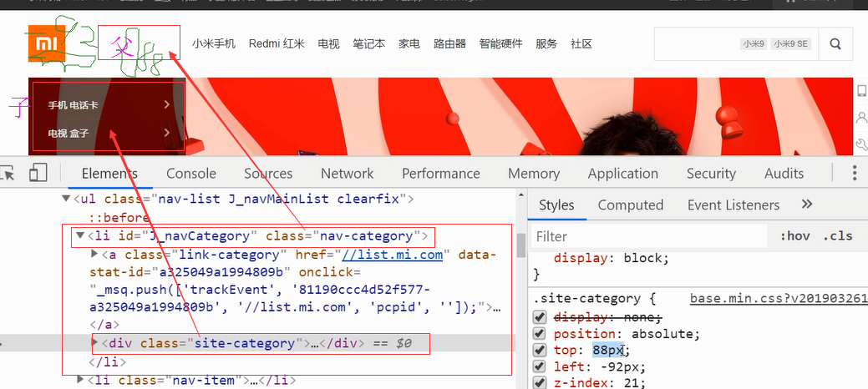
Task: Click the person icon on right sidebar
Action: 861,118
